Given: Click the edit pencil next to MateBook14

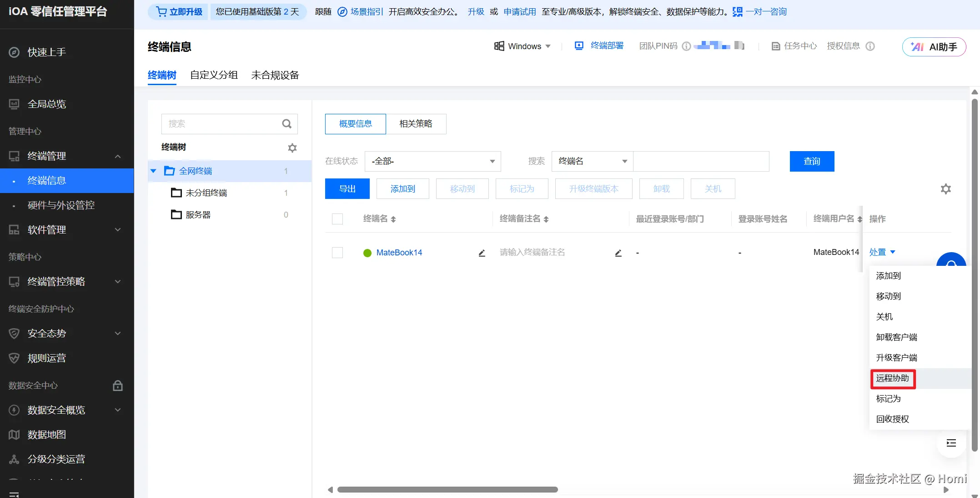Looking at the screenshot, I should point(482,253).
